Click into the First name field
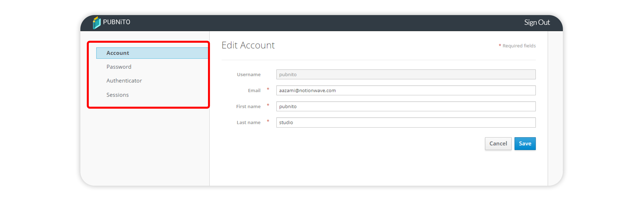644x203 pixels. (x=406, y=106)
